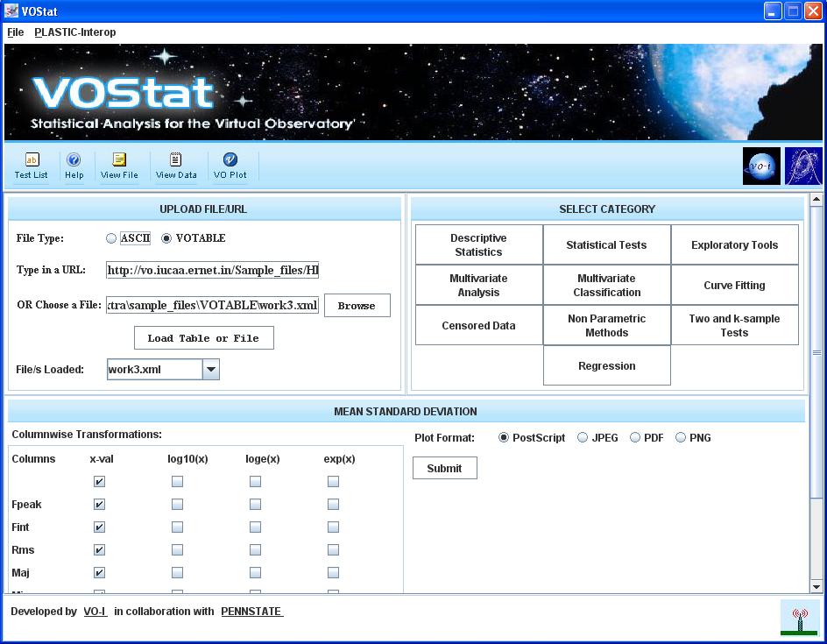The image size is (827, 644).
Task: Click the scrollbar up arrow
Action: pos(816,200)
